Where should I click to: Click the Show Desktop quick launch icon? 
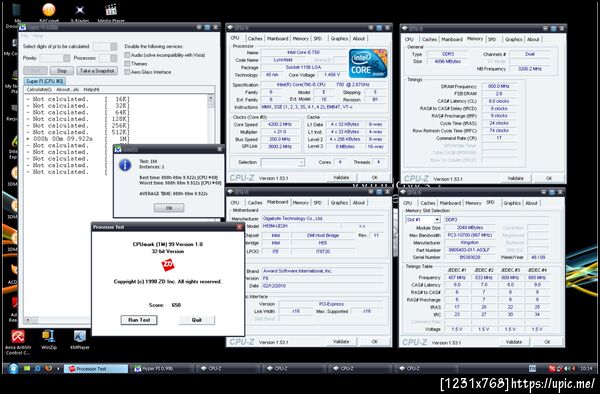27,368
